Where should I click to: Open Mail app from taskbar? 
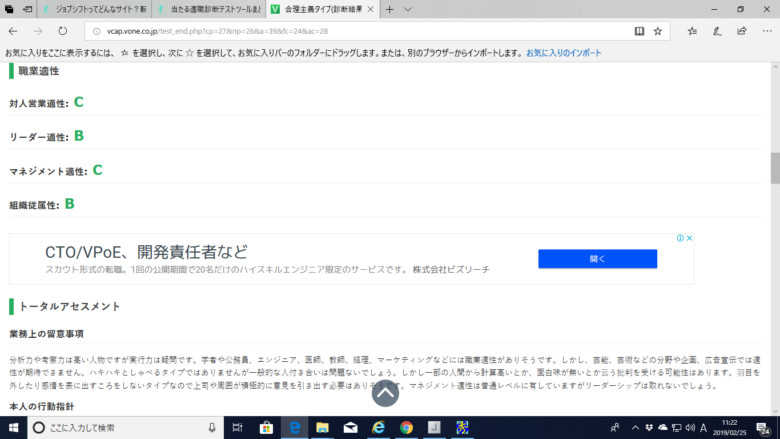click(x=351, y=428)
